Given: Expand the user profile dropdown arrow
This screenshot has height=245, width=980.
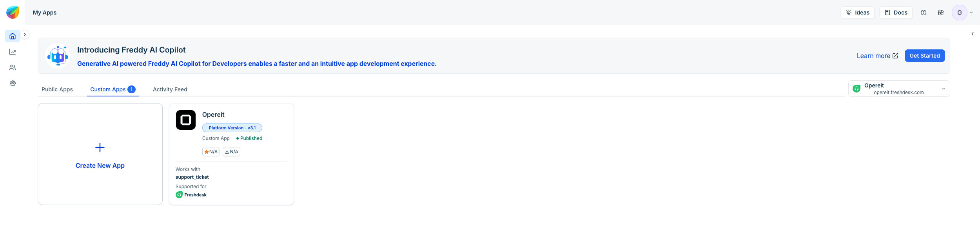Looking at the screenshot, I should pyautogui.click(x=971, y=13).
